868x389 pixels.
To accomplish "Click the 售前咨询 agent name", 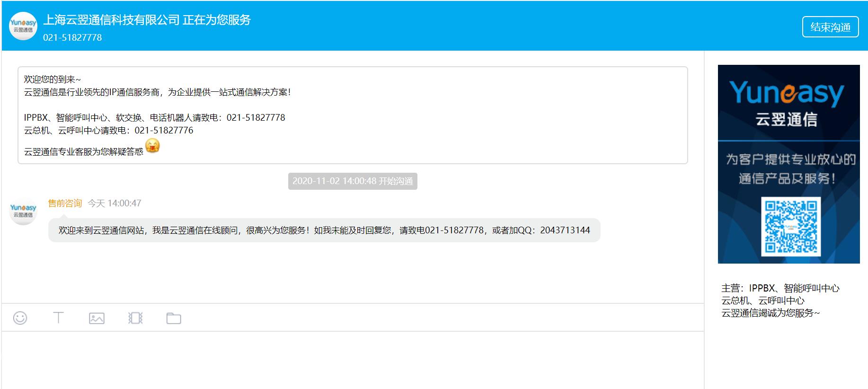I will (x=65, y=203).
